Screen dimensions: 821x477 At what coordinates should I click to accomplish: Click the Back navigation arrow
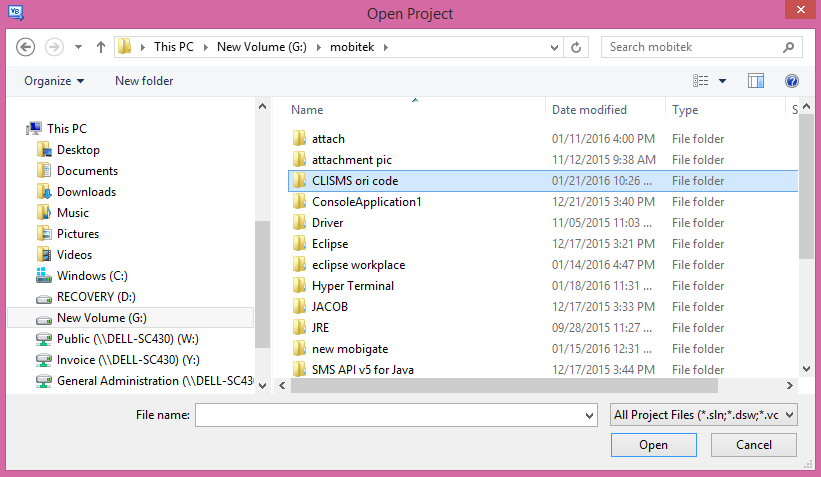[x=26, y=47]
